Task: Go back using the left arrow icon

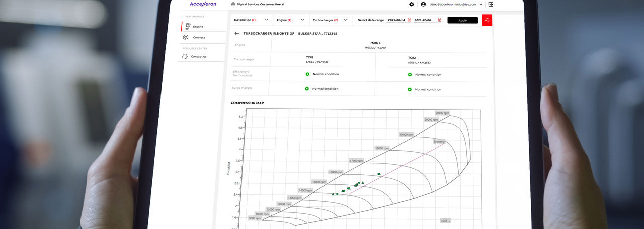Action: tap(237, 33)
